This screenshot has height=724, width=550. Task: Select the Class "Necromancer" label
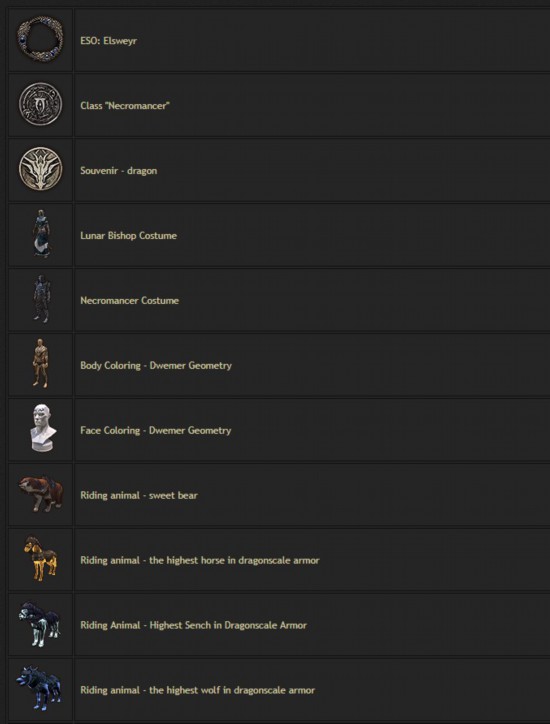[125, 106]
